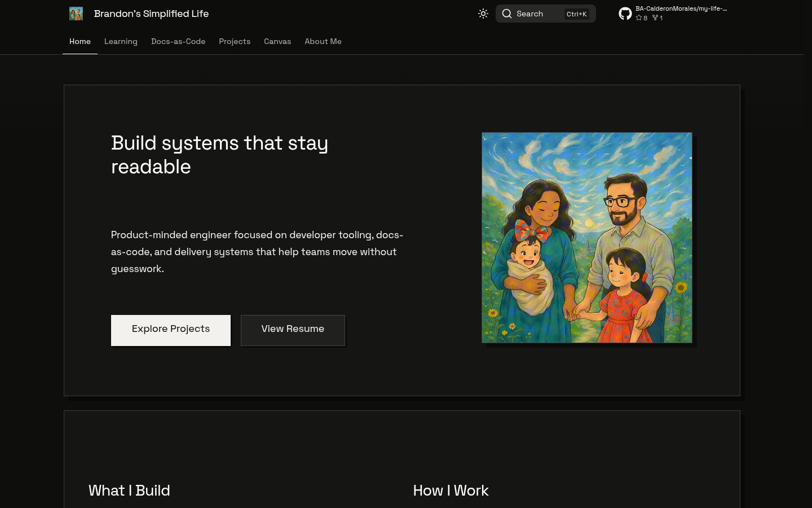Click the Ctrl+K shortcut badge
This screenshot has height=508, width=812.
[576, 14]
